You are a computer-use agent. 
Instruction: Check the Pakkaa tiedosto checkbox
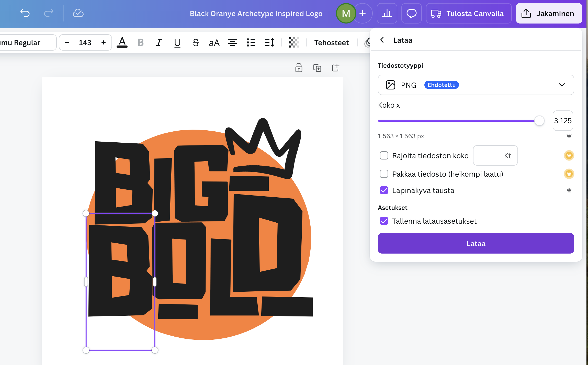(384, 174)
